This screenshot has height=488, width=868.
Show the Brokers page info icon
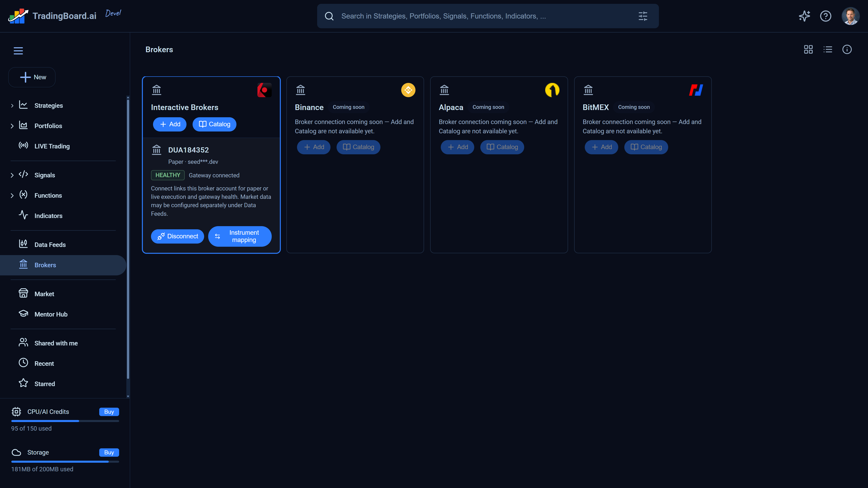click(x=847, y=49)
